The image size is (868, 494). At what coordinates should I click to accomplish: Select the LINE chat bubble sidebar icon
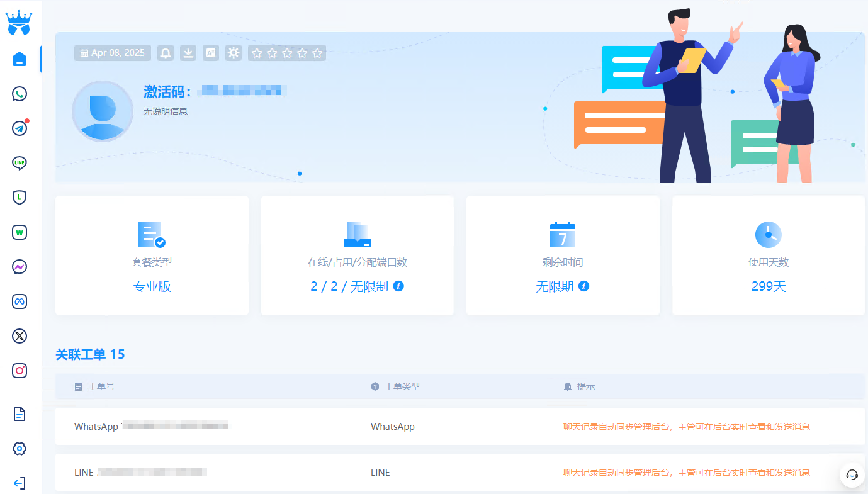pos(20,163)
